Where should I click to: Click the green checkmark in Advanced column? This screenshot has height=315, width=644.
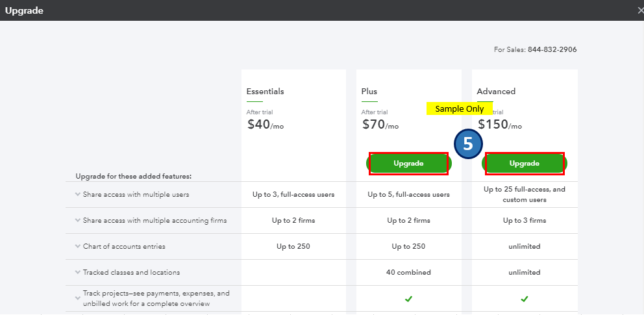525,299
